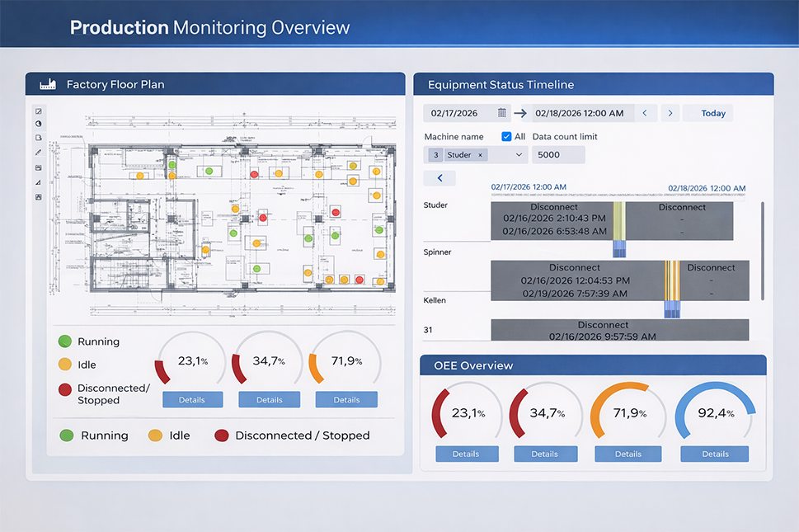Remove the Studer machine tag

coord(482,155)
